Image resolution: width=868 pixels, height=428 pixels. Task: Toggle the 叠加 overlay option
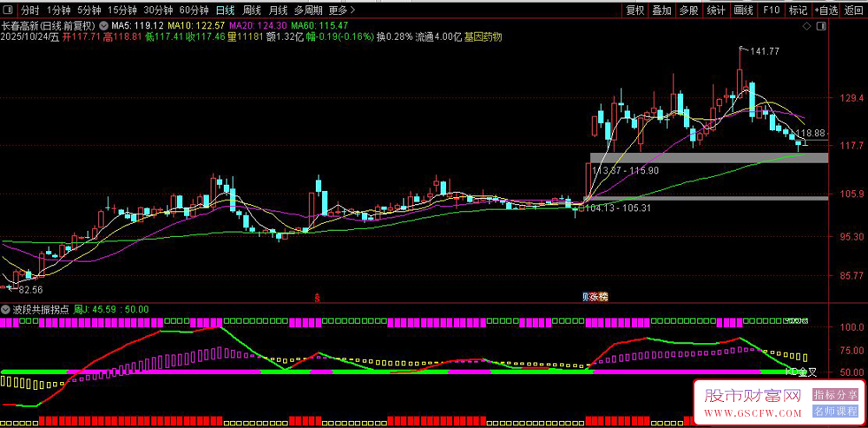pyautogui.click(x=661, y=10)
